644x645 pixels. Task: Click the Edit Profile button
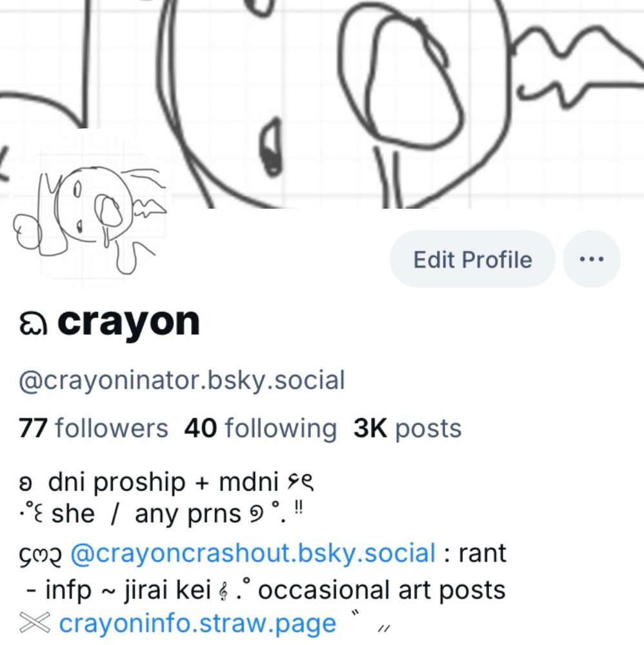pos(472,259)
